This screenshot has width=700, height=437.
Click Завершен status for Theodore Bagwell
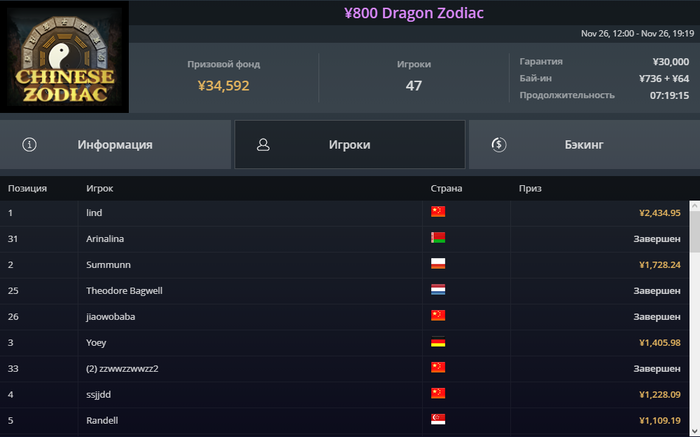tap(657, 291)
